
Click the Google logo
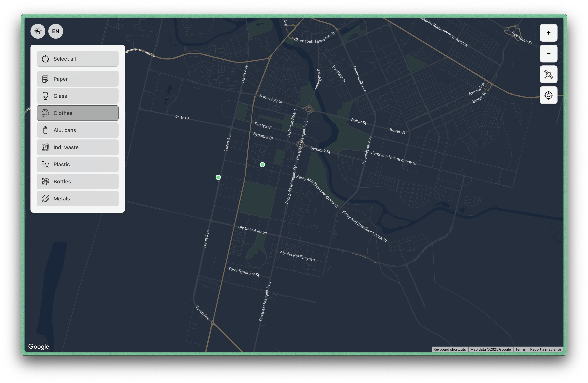38,346
